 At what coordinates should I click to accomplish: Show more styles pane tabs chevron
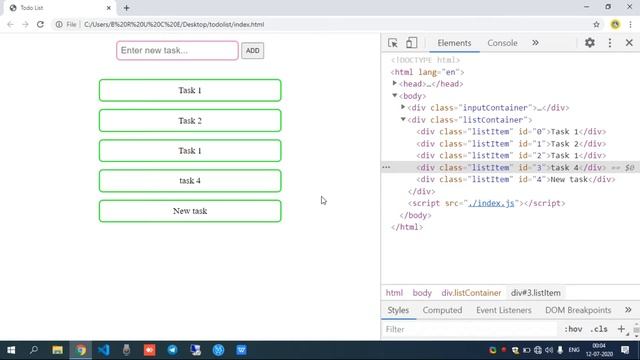coord(628,310)
